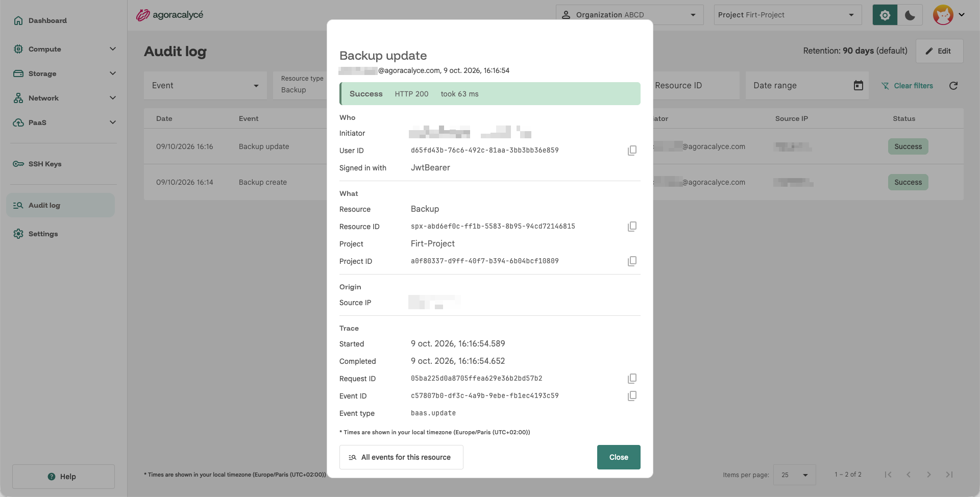980x497 pixels.
Task: Click the Date range input field
Action: (x=807, y=86)
